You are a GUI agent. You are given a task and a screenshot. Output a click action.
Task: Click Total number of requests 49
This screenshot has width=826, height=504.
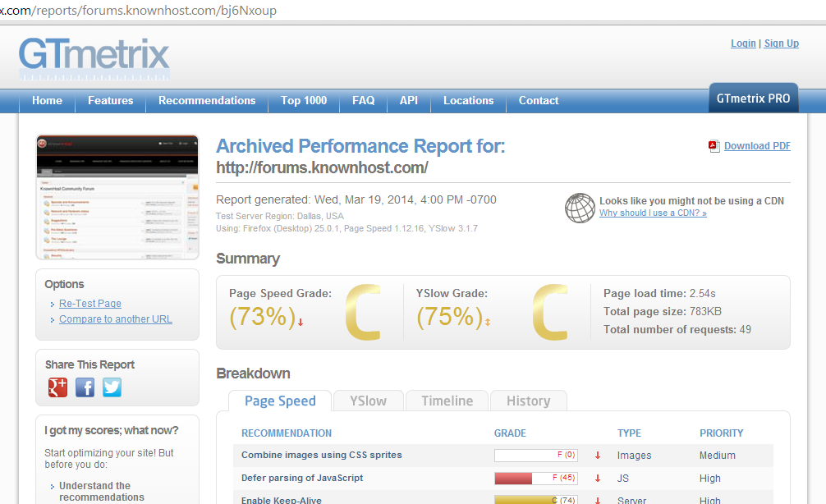[x=677, y=329]
